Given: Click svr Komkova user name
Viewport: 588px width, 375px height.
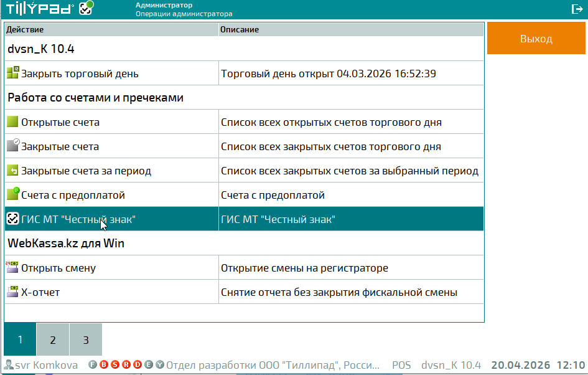Looking at the screenshot, I should coord(47,365).
